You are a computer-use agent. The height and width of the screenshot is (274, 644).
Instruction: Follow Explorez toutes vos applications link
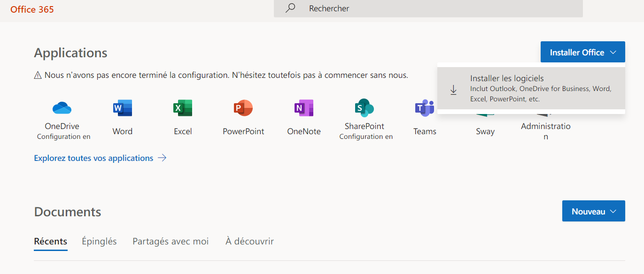point(93,158)
